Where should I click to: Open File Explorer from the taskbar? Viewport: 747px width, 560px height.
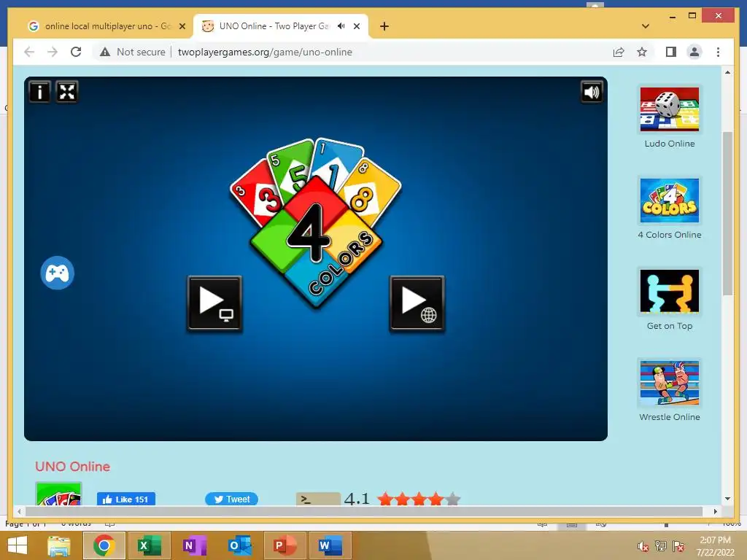59,545
